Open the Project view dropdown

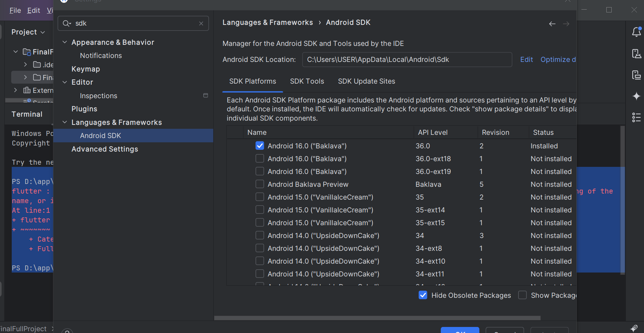point(28,32)
